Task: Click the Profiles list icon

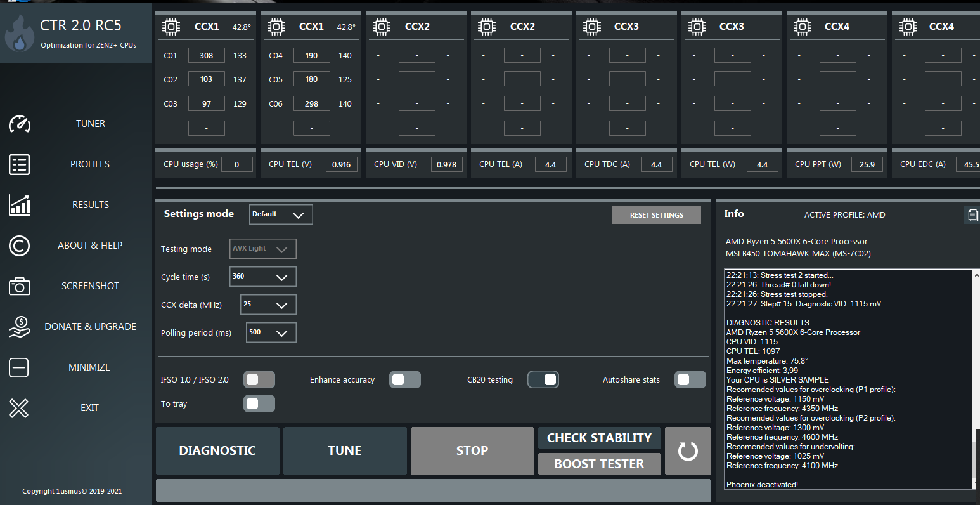Action: point(20,164)
